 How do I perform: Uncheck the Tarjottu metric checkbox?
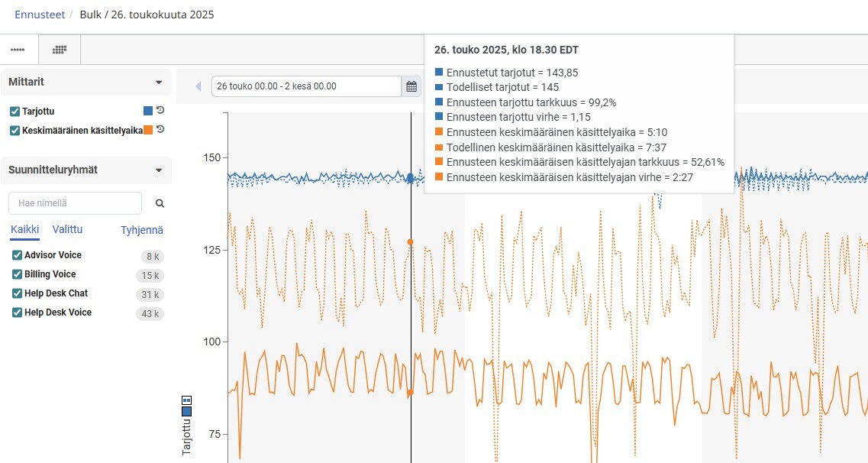(15, 112)
